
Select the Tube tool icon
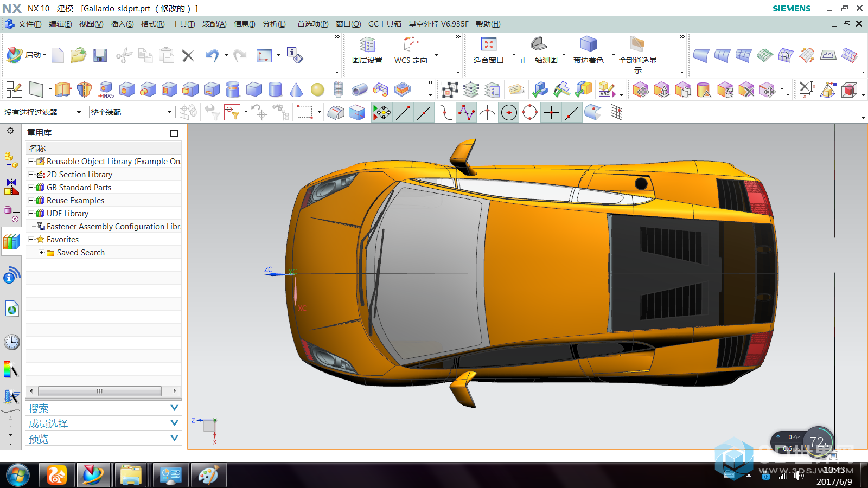(x=359, y=89)
